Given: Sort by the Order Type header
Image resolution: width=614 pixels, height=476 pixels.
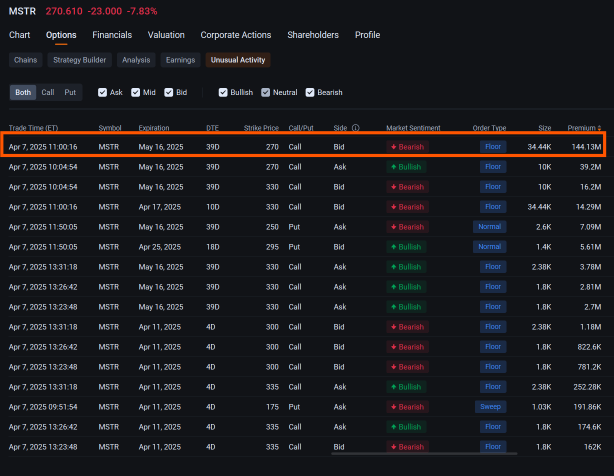Looking at the screenshot, I should (x=489, y=128).
